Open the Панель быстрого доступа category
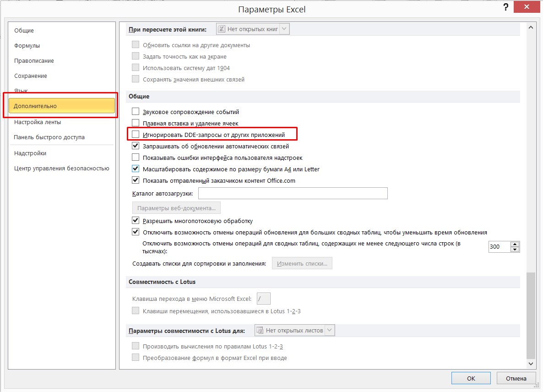The height and width of the screenshot is (392, 543). coord(49,137)
